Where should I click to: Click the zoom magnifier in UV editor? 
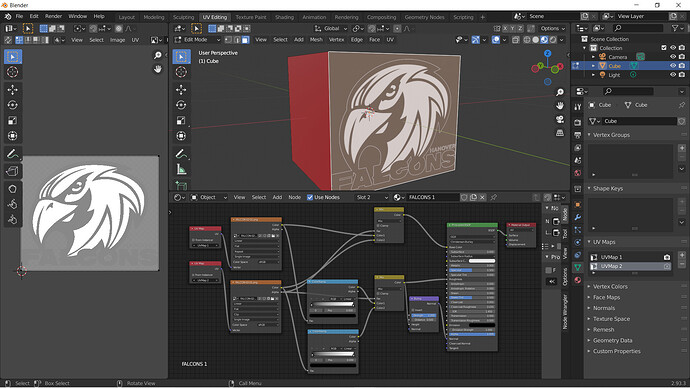pyautogui.click(x=158, y=55)
